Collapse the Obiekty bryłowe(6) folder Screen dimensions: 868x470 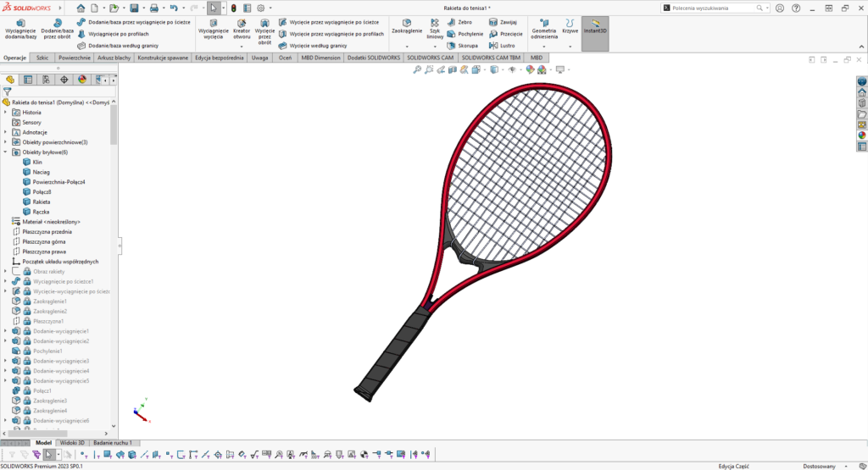[x=6, y=152]
